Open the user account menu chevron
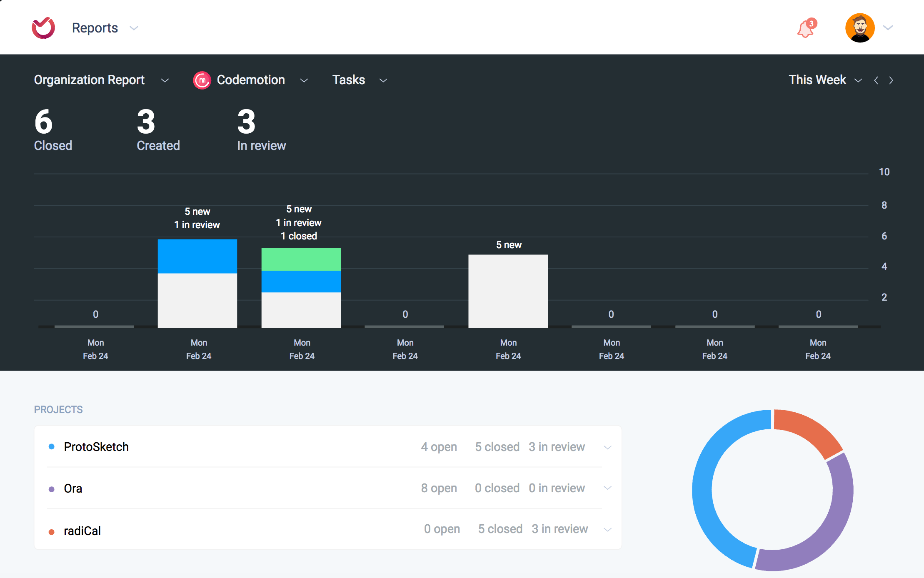The height and width of the screenshot is (578, 924). (x=888, y=28)
